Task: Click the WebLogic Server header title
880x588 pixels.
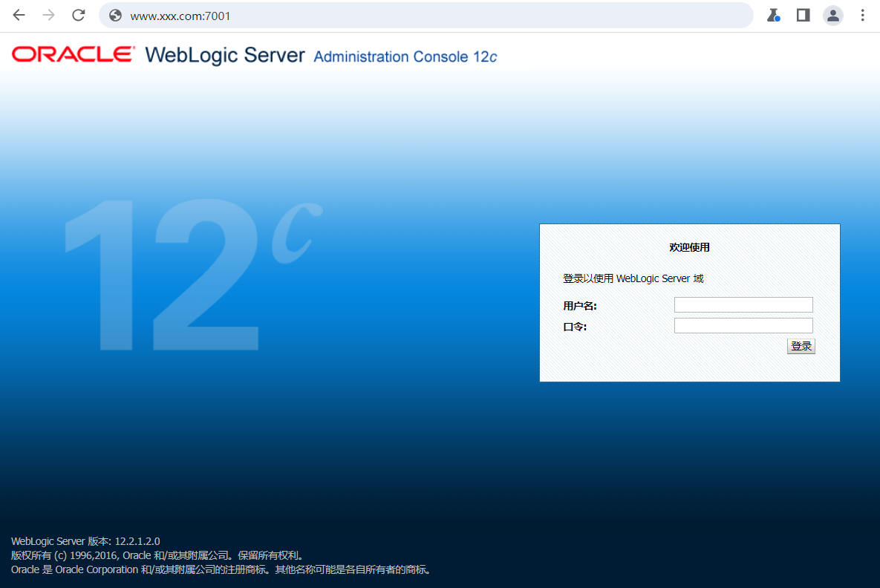Action: pyautogui.click(x=224, y=55)
